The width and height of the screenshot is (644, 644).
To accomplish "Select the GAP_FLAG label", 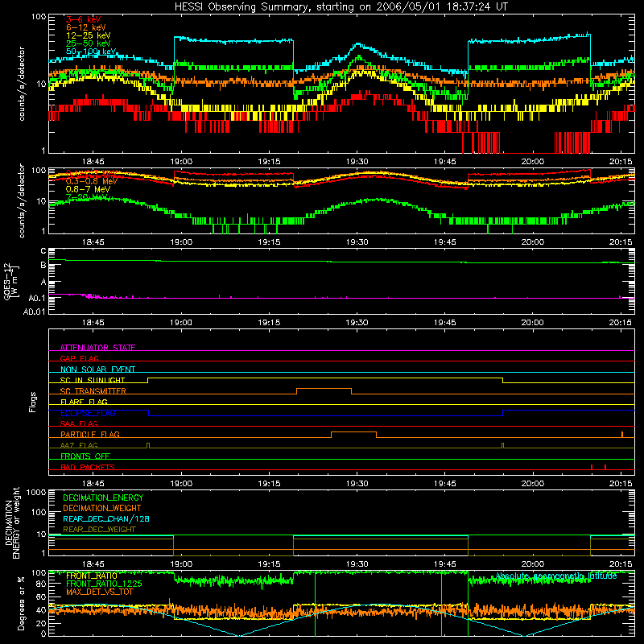I will coord(79,358).
